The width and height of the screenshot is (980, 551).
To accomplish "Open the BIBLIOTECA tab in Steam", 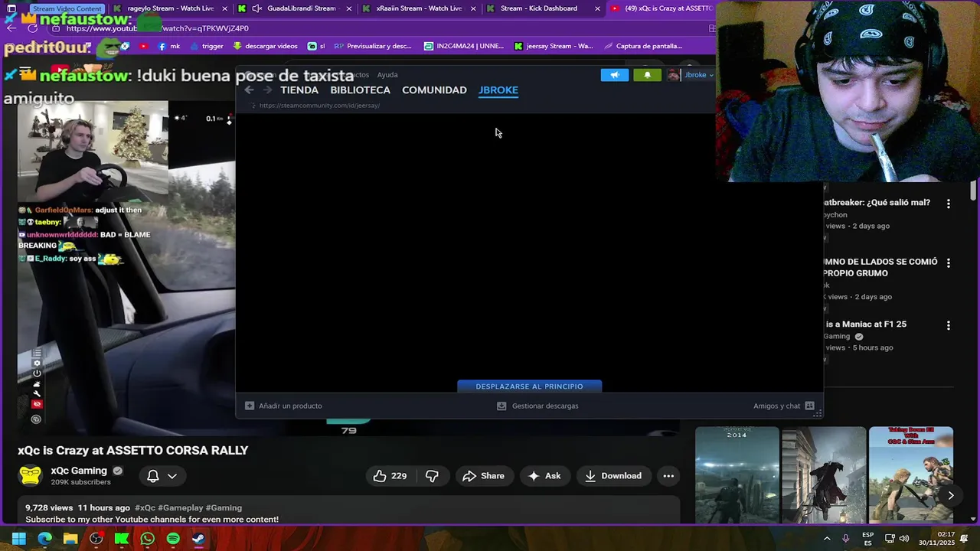I will 360,90.
